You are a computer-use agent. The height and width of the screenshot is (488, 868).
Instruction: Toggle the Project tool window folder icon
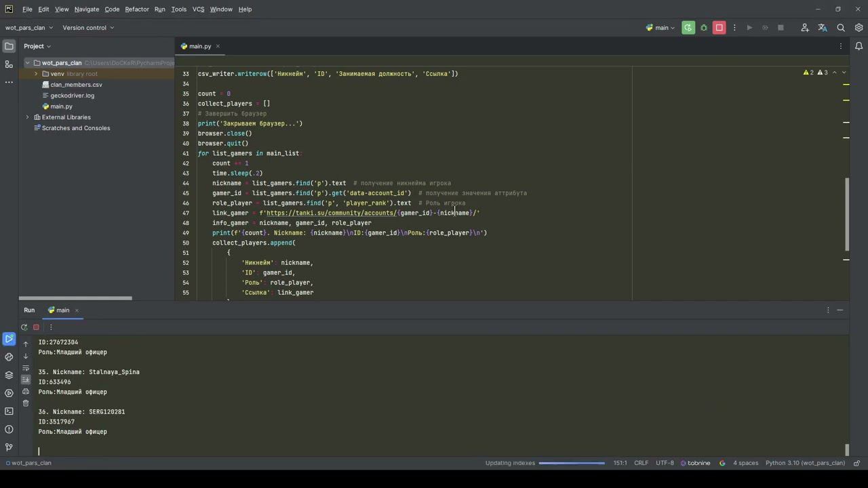click(9, 46)
